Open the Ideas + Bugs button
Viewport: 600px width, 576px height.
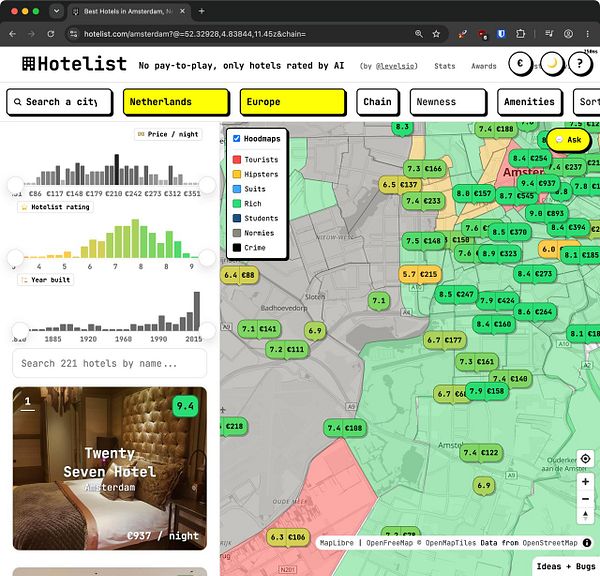(x=566, y=566)
